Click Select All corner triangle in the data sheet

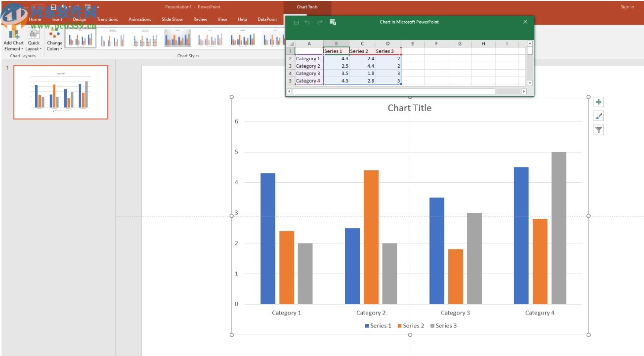291,43
